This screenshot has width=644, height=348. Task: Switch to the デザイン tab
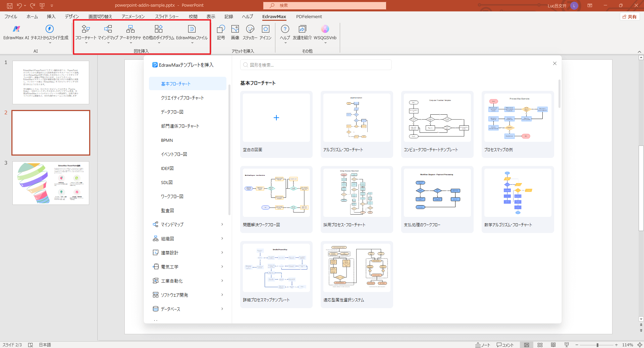tap(72, 16)
